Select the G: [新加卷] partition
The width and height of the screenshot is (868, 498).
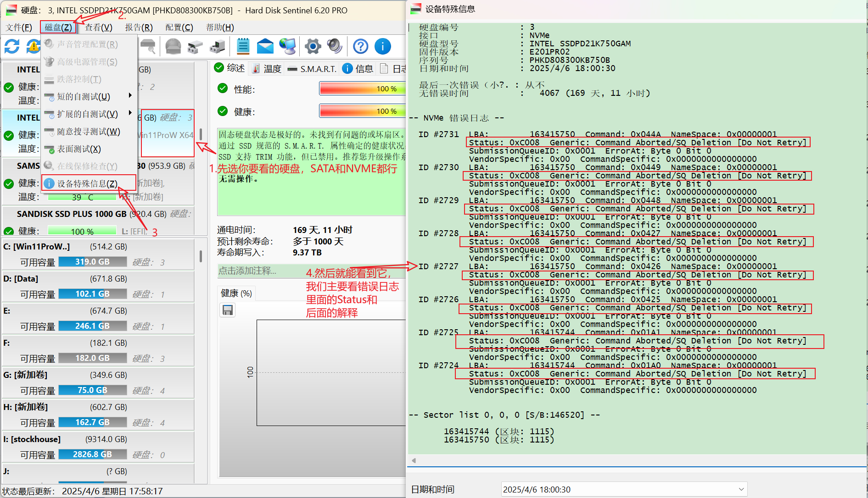pos(98,383)
